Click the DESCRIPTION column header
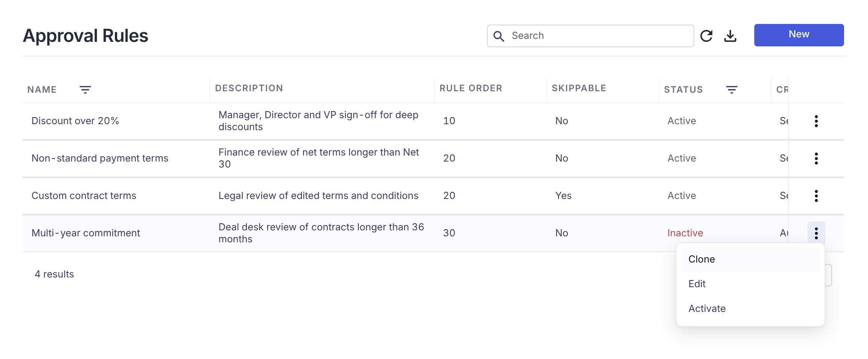 click(249, 88)
